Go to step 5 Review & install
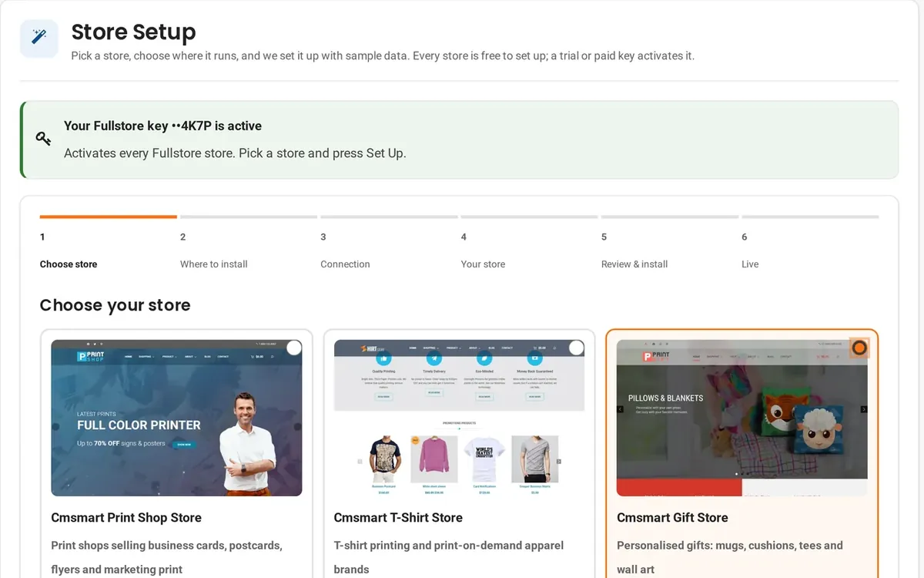 point(670,242)
